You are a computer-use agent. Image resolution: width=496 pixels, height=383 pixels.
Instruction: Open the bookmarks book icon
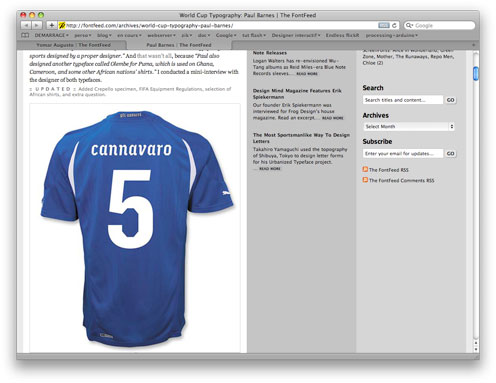click(25, 35)
